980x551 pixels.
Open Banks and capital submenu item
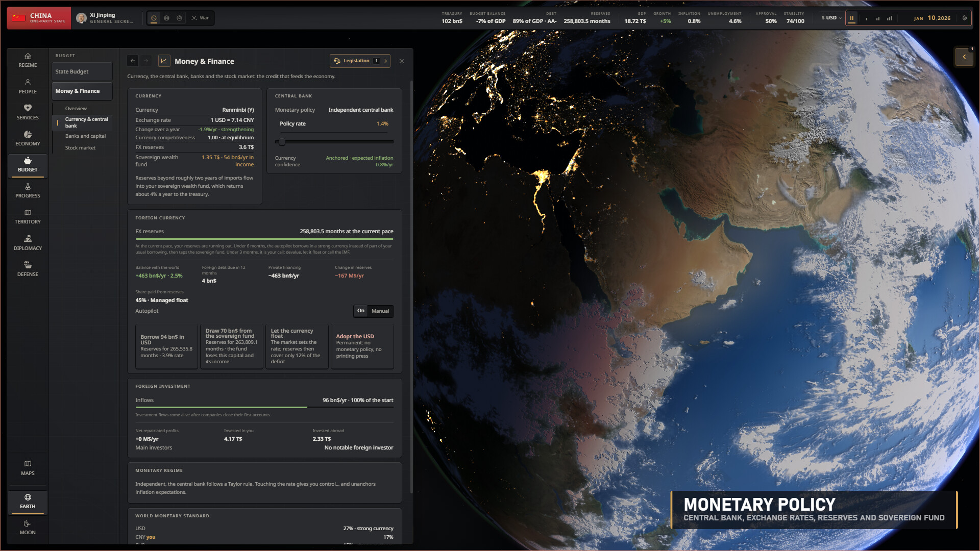click(85, 136)
